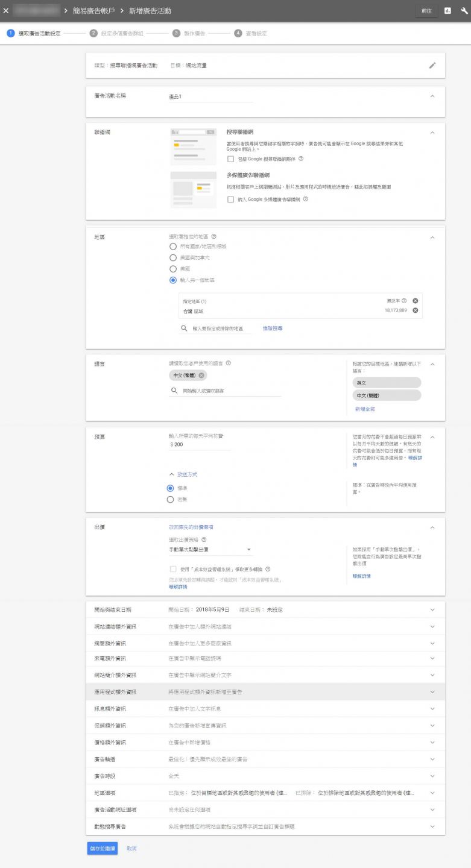Image resolution: width=471 pixels, height=868 pixels.
Task: Open the reports chart icon in header
Action: pyautogui.click(x=447, y=11)
